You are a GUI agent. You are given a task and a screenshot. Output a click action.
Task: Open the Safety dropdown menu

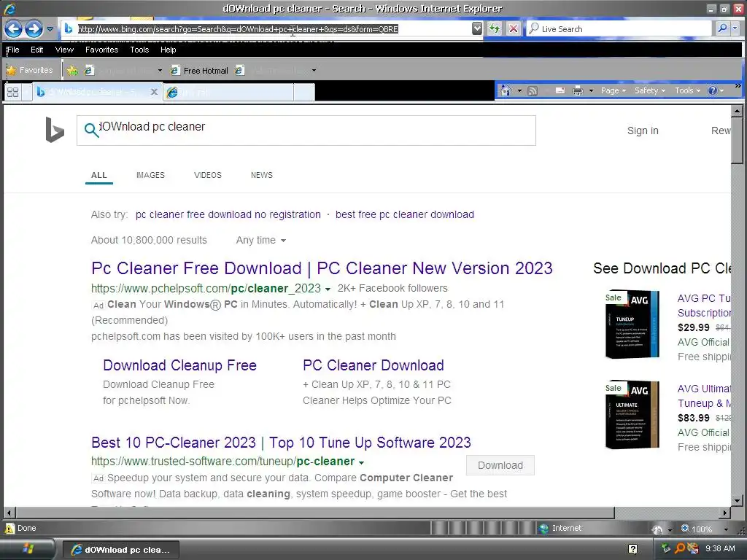(x=650, y=90)
